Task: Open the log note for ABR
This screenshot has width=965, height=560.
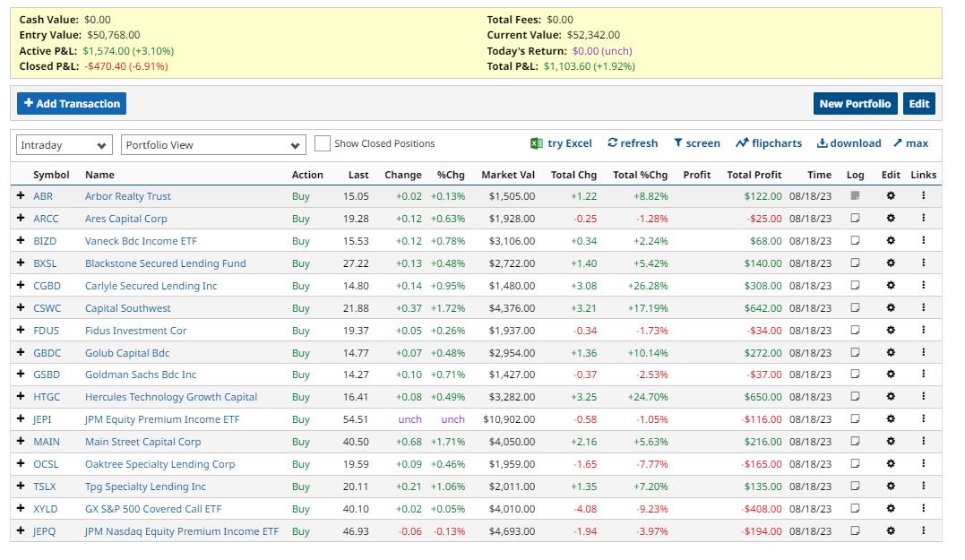Action: (855, 195)
